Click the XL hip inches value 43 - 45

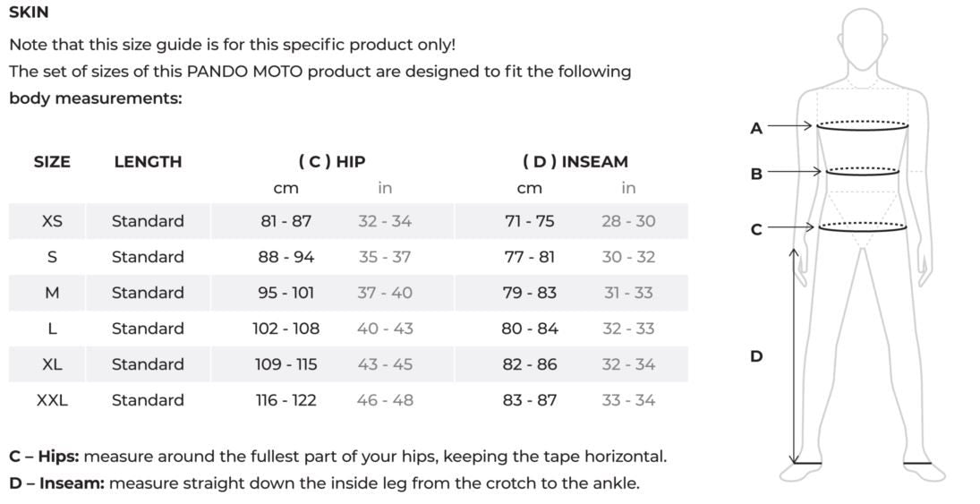[385, 364]
